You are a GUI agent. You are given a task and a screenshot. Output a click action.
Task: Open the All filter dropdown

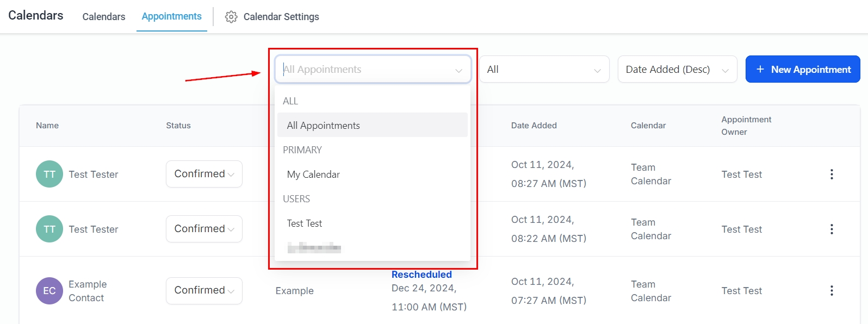click(544, 70)
